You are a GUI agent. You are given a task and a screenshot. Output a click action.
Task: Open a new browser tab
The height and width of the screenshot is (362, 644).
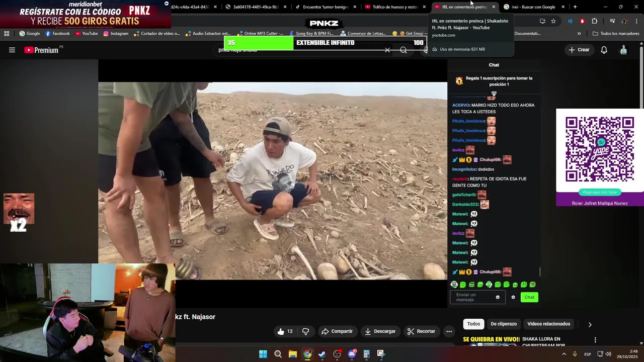coord(575,7)
